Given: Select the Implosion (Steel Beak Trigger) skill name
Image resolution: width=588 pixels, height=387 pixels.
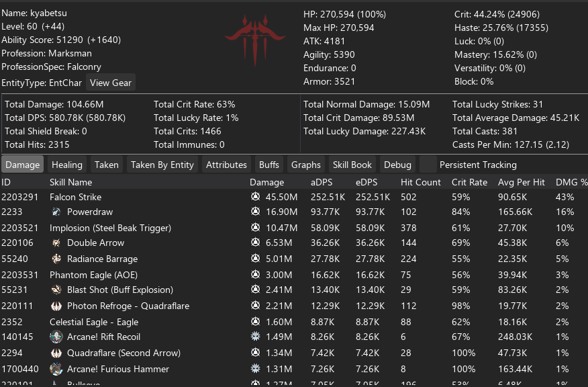Looking at the screenshot, I should point(110,228).
